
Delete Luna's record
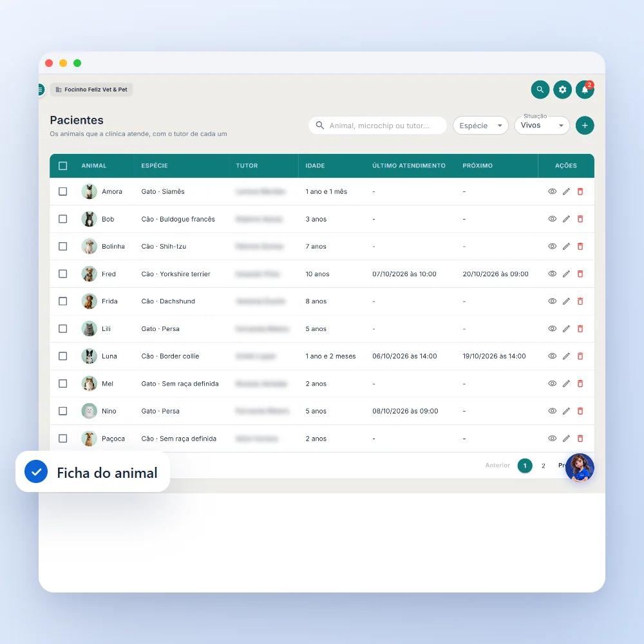580,356
